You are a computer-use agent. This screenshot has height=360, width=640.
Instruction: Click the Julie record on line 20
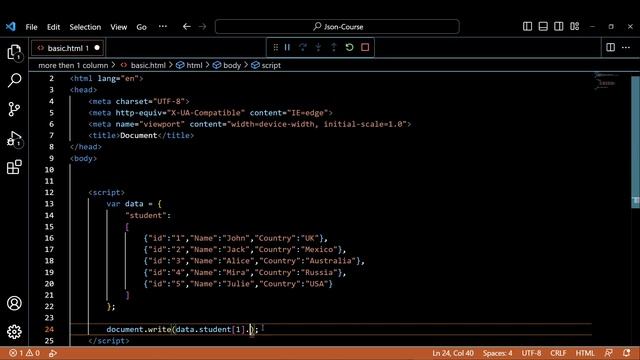tap(238, 284)
